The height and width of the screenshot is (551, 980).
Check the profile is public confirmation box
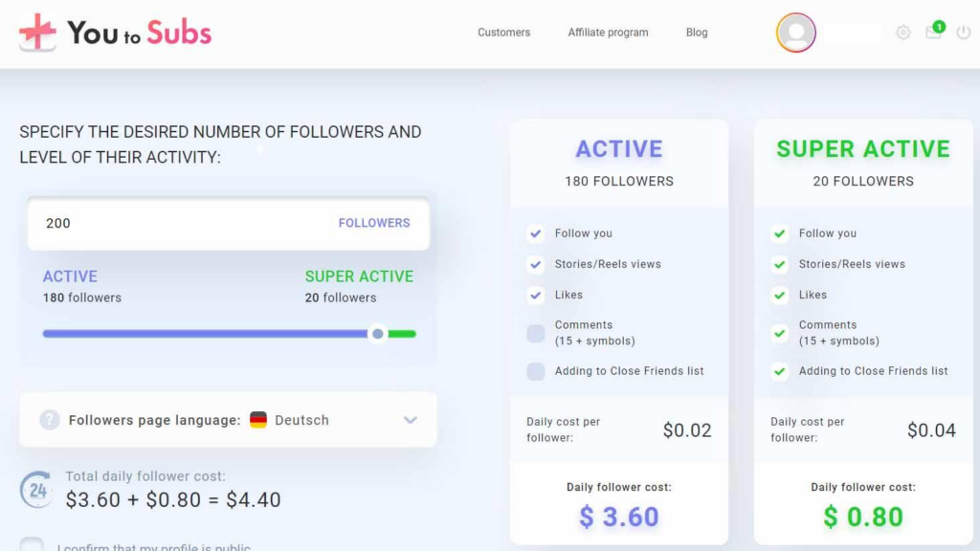click(32, 544)
